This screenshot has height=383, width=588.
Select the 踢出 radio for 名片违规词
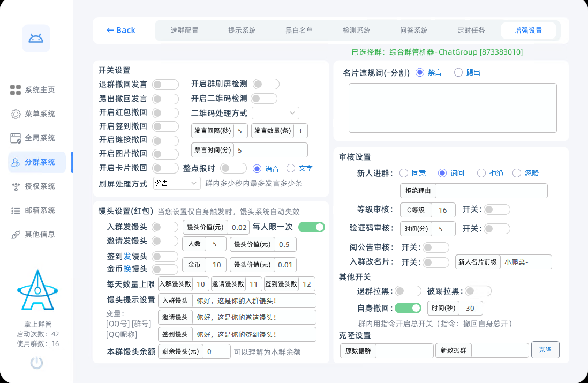pos(458,72)
